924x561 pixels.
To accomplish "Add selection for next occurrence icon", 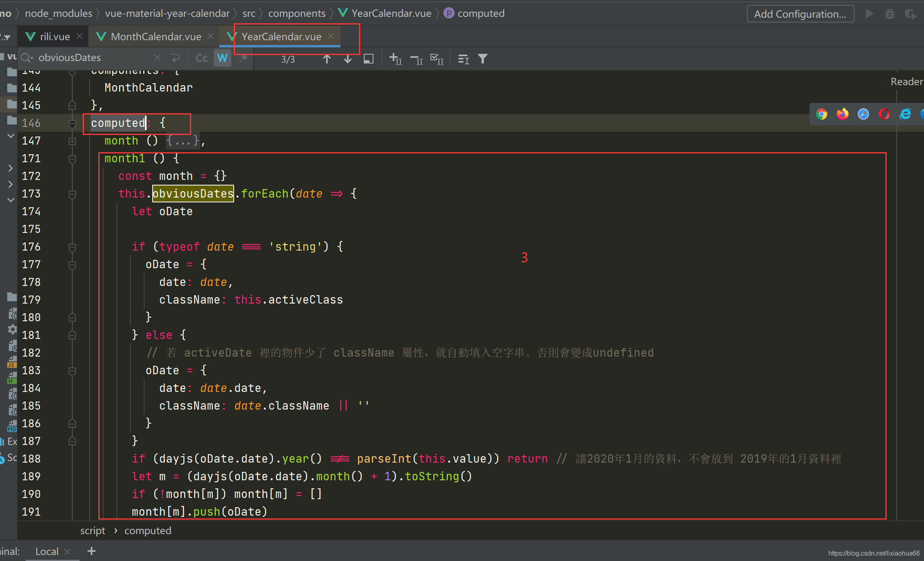I will [x=396, y=59].
